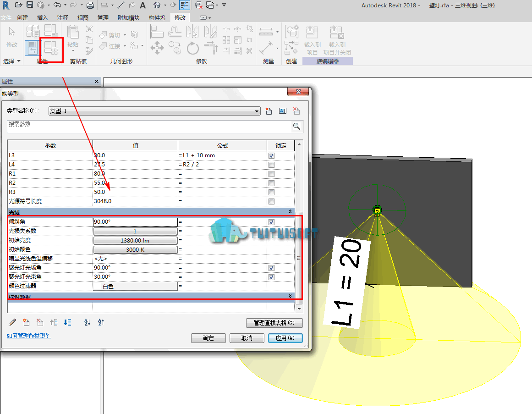Edit parameter with the pencil icon
Image resolution: width=532 pixels, height=414 pixels.
(12, 322)
